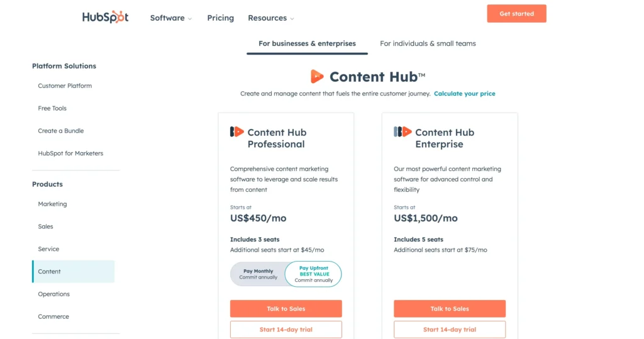The width and height of the screenshot is (644, 339).
Task: Click the HubSpot logo
Action: [x=105, y=18]
